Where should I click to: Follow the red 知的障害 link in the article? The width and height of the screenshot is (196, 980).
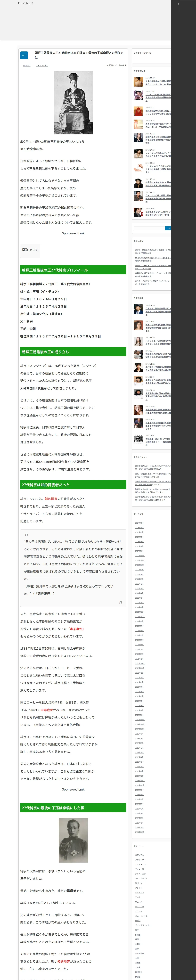(51, 499)
